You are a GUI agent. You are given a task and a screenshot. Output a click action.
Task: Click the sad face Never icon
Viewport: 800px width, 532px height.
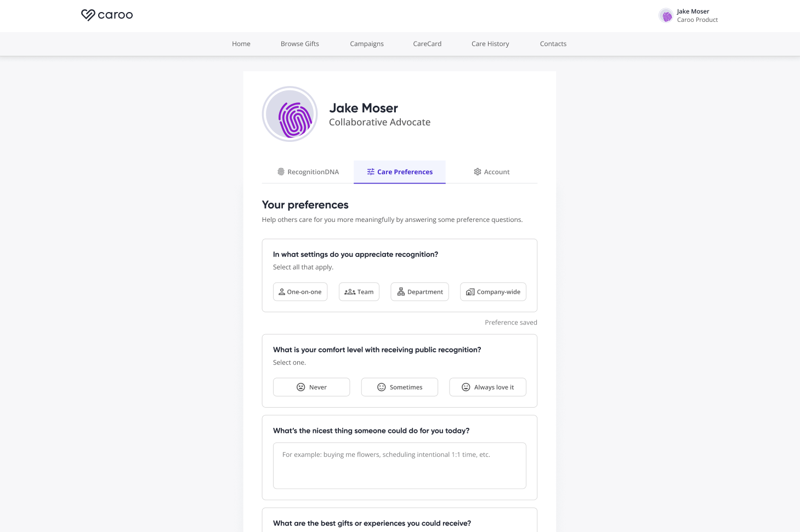[301, 387]
